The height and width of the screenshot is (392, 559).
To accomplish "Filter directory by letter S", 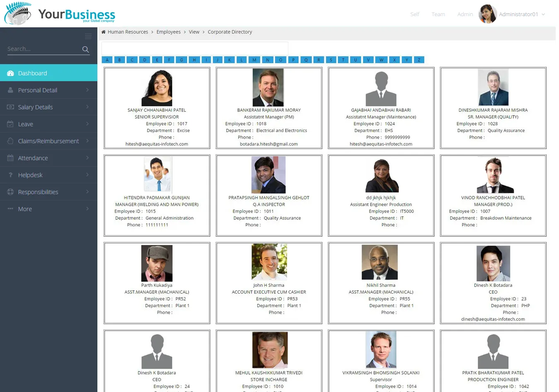I will pos(331,60).
